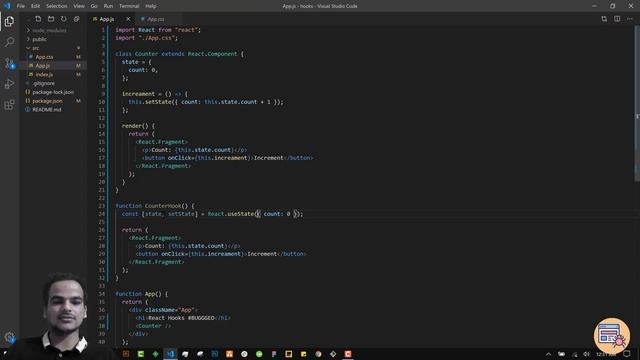Image resolution: width=640 pixels, height=360 pixels.
Task: Open the File menu
Action: pos(21,6)
